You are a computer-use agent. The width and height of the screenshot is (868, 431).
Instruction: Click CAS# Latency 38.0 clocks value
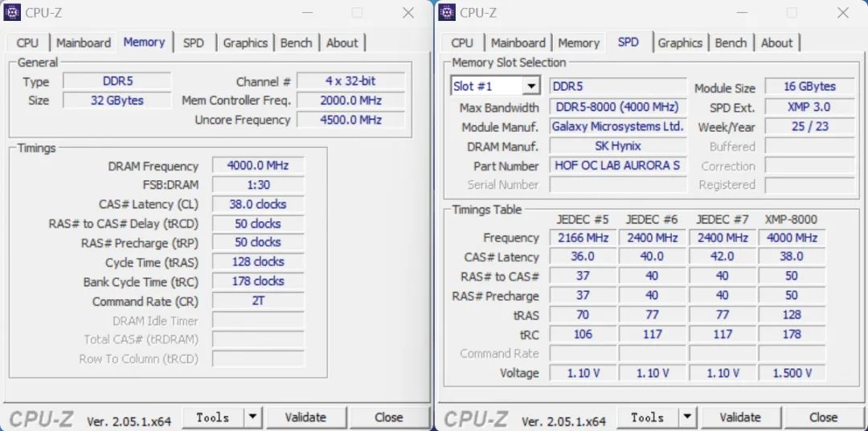pyautogui.click(x=258, y=204)
